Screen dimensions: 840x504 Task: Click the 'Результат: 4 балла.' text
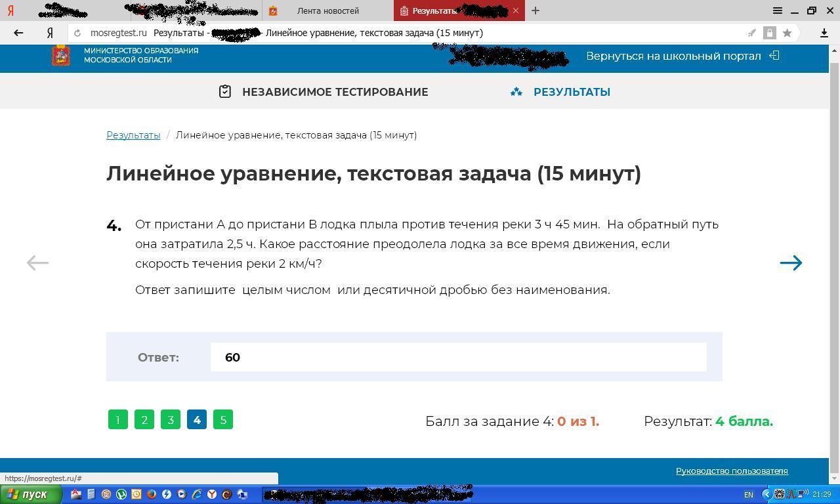coord(709,421)
